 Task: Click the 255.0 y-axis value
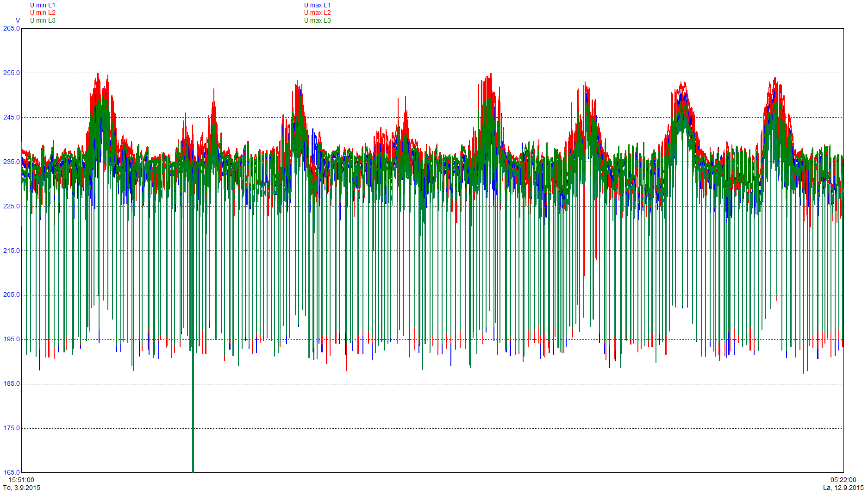tap(12, 73)
